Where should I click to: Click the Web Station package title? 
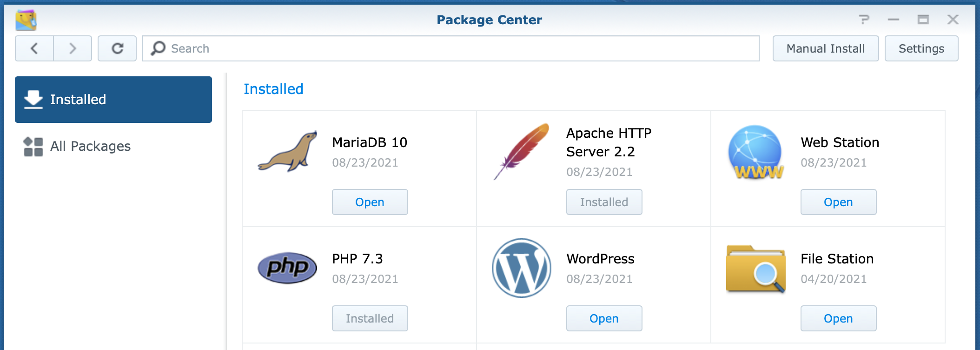840,142
